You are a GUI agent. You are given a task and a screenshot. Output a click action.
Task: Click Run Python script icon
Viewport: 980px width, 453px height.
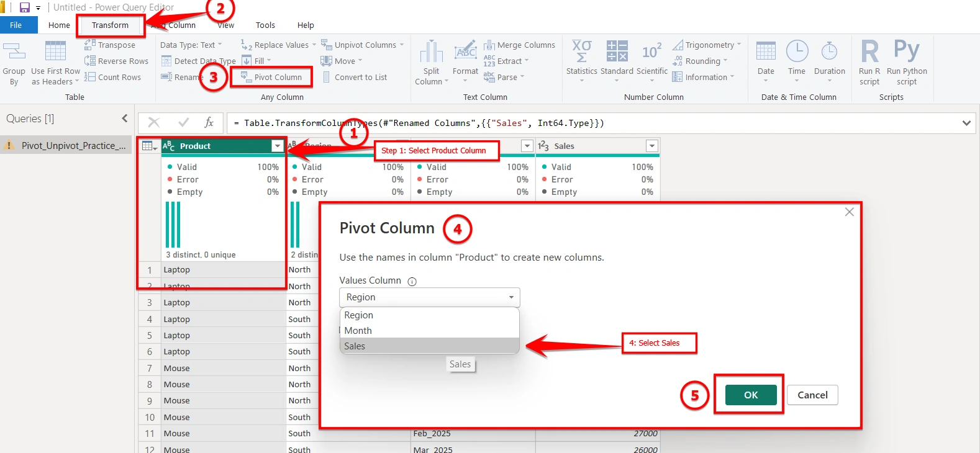907,50
